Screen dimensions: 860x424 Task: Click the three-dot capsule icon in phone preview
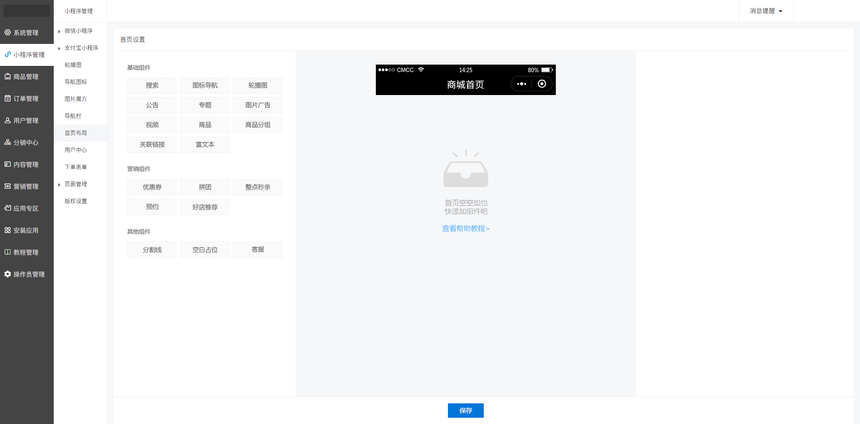pyautogui.click(x=521, y=84)
